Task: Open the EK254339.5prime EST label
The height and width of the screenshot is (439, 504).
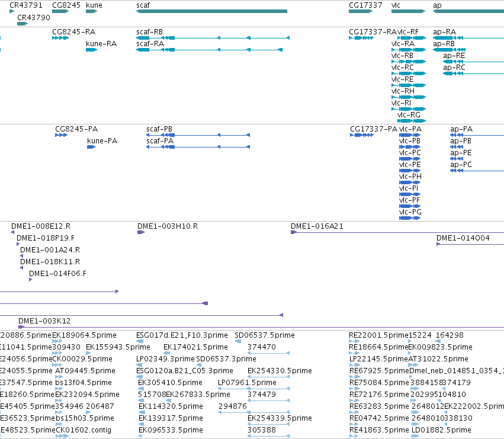Action: pyautogui.click(x=280, y=418)
